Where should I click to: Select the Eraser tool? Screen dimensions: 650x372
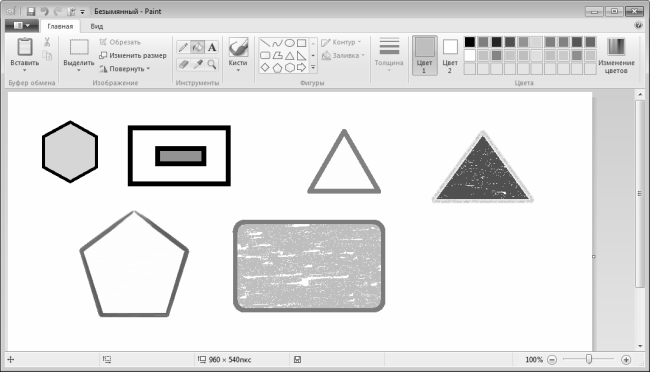coord(183,64)
